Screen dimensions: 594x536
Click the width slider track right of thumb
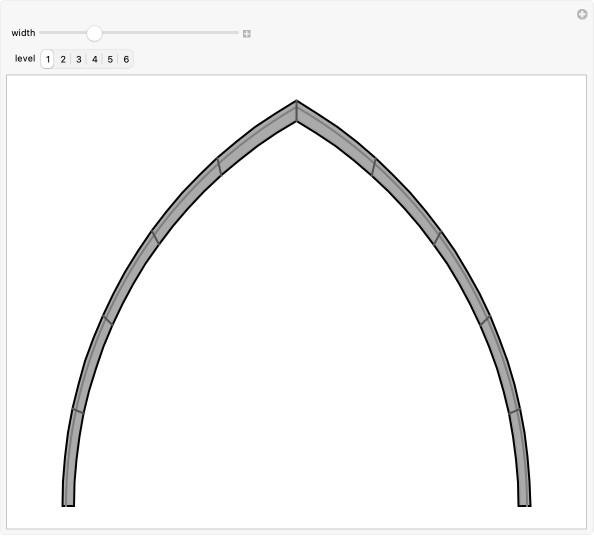170,33
